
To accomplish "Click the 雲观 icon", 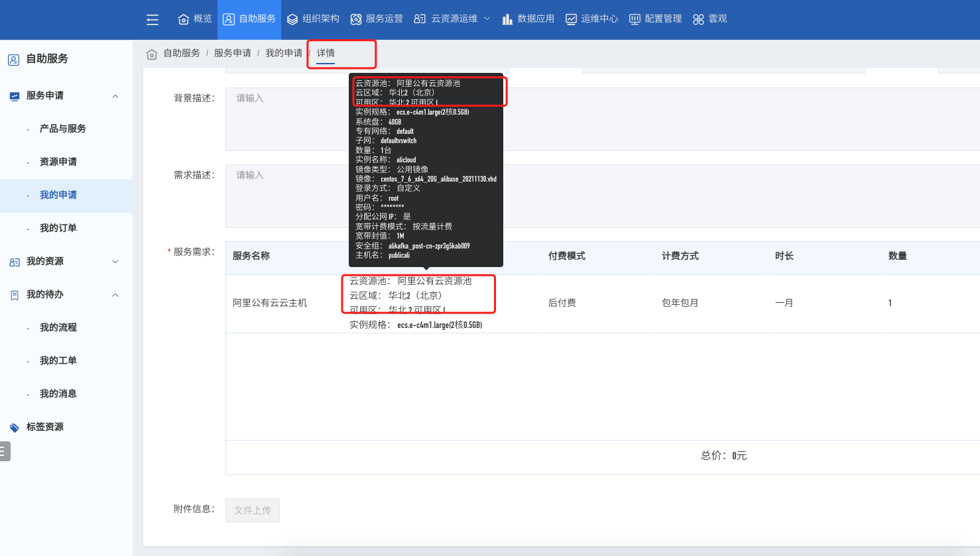I will coord(698,19).
